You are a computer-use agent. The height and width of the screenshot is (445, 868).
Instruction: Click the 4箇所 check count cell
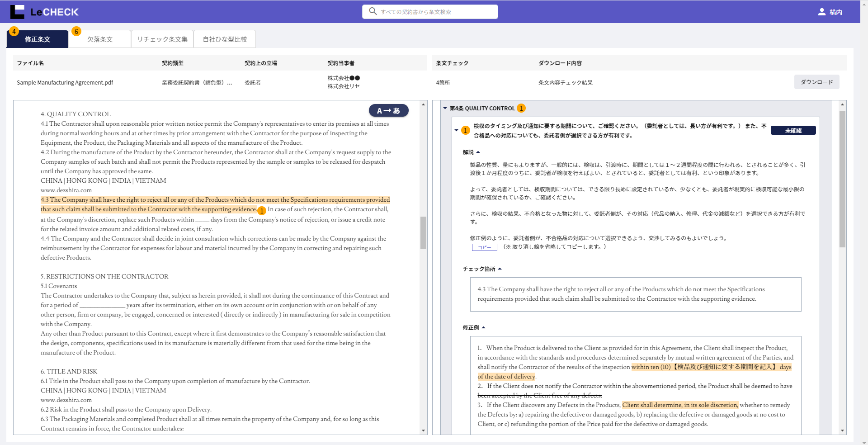443,82
